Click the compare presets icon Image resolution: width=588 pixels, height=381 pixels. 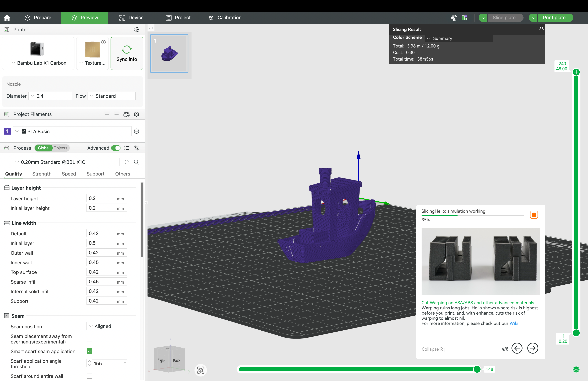pos(137,148)
